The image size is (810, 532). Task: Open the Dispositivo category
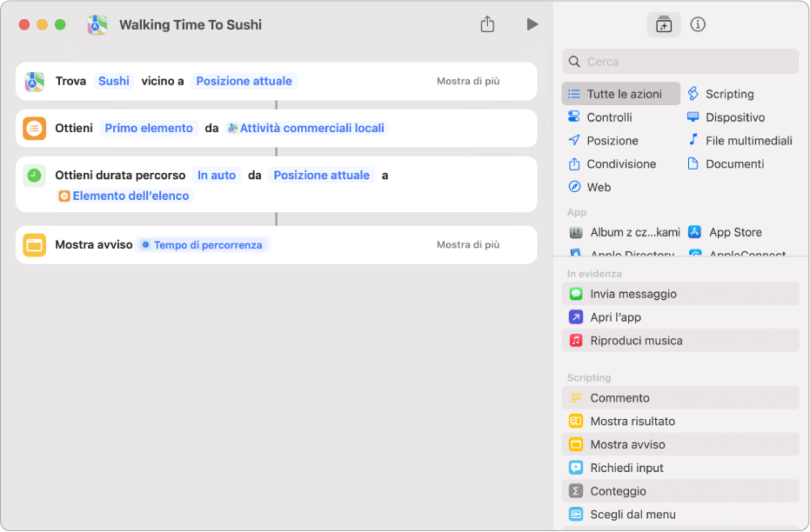coord(734,117)
